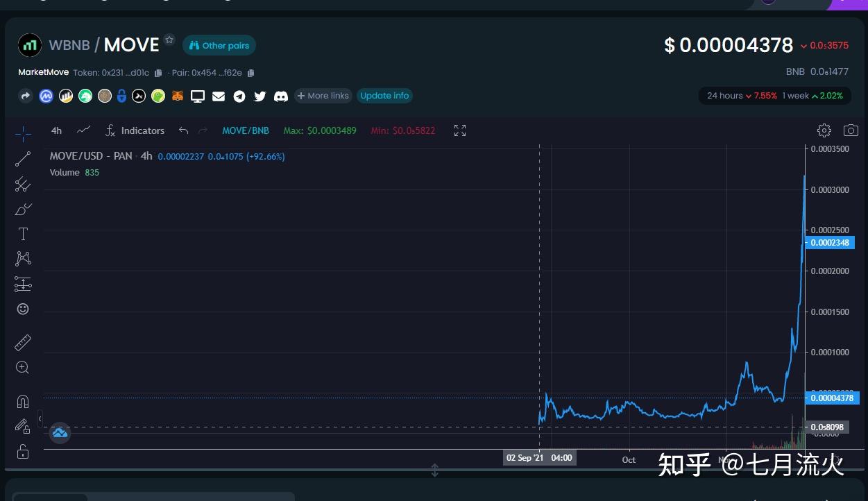Select the text annotation tool
868x501 pixels.
(23, 234)
